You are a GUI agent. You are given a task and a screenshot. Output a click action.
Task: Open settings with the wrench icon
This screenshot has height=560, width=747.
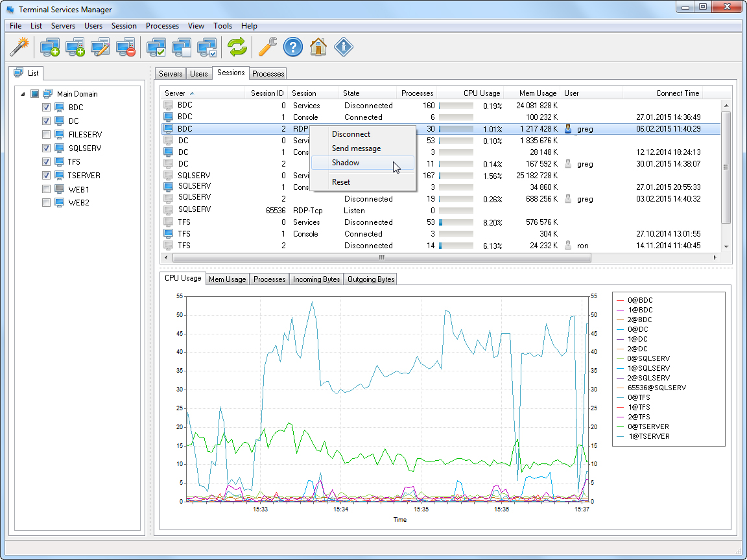267,47
